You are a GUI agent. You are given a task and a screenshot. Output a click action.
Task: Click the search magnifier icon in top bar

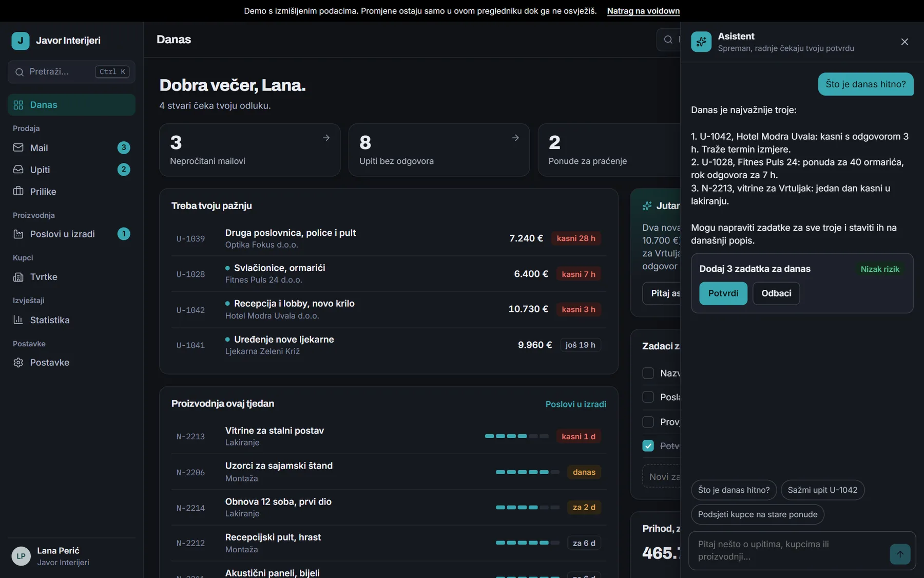pyautogui.click(x=668, y=40)
